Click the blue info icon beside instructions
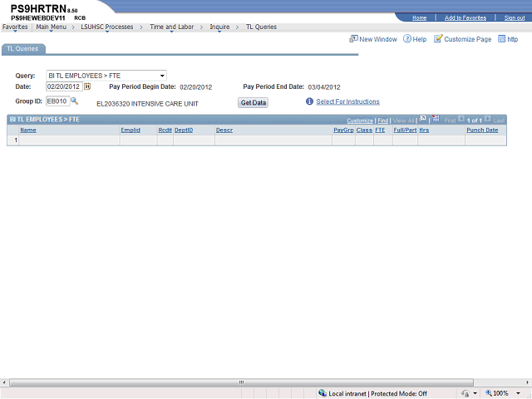This screenshot has height=399, width=532. tap(309, 101)
